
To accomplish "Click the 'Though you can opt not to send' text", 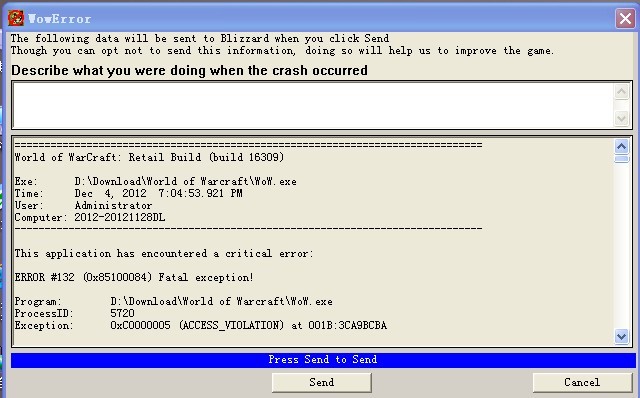I will (x=282, y=51).
